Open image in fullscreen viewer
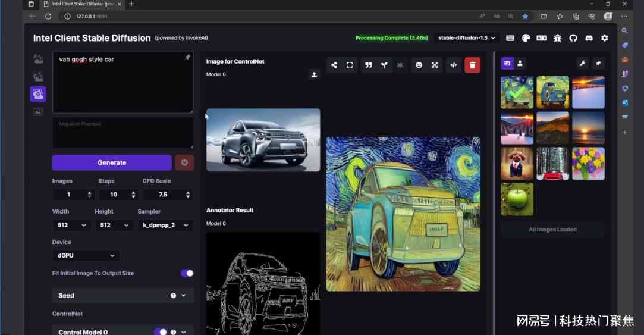Screen dimensions: 644x335 tap(350, 65)
